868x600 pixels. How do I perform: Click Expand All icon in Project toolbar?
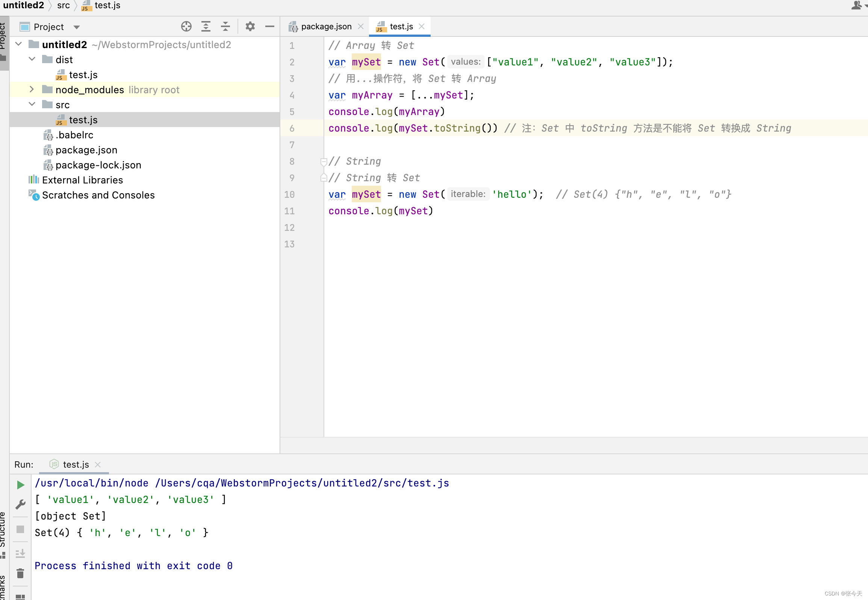click(206, 26)
